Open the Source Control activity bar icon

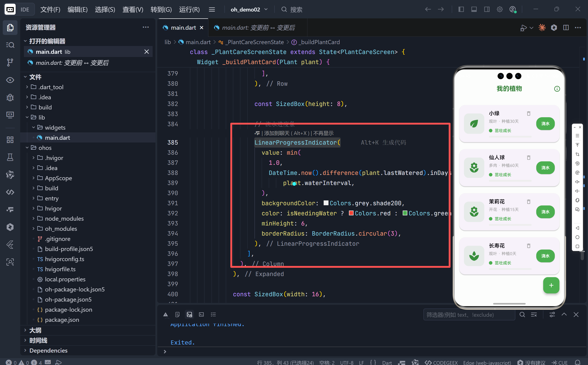point(10,62)
